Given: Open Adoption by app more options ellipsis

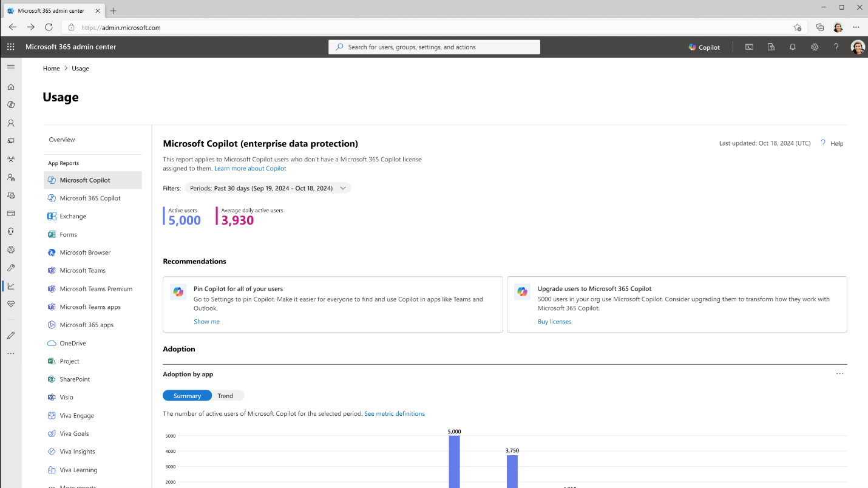Looking at the screenshot, I should [839, 374].
